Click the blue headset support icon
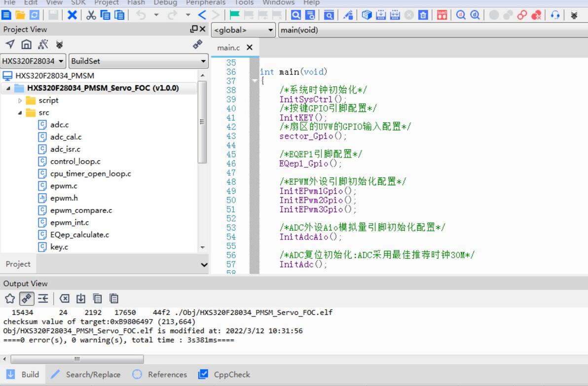The height and width of the screenshot is (386, 588). 555,15
